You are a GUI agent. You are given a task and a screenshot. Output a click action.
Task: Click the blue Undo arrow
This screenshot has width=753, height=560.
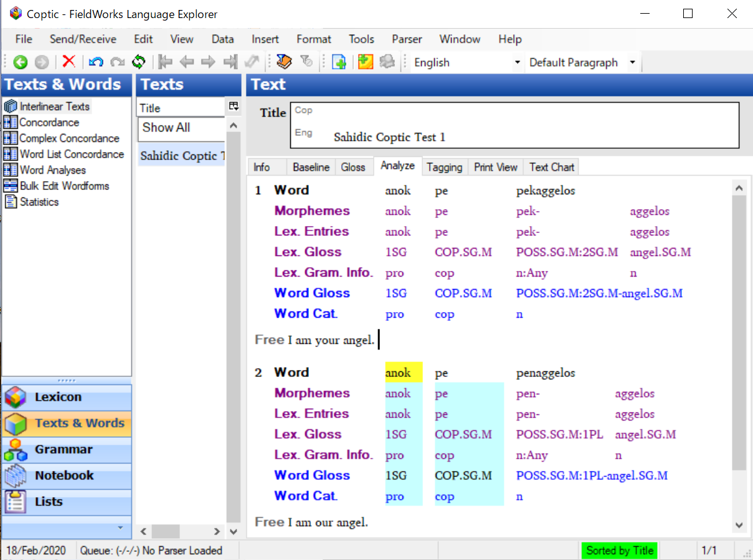96,62
